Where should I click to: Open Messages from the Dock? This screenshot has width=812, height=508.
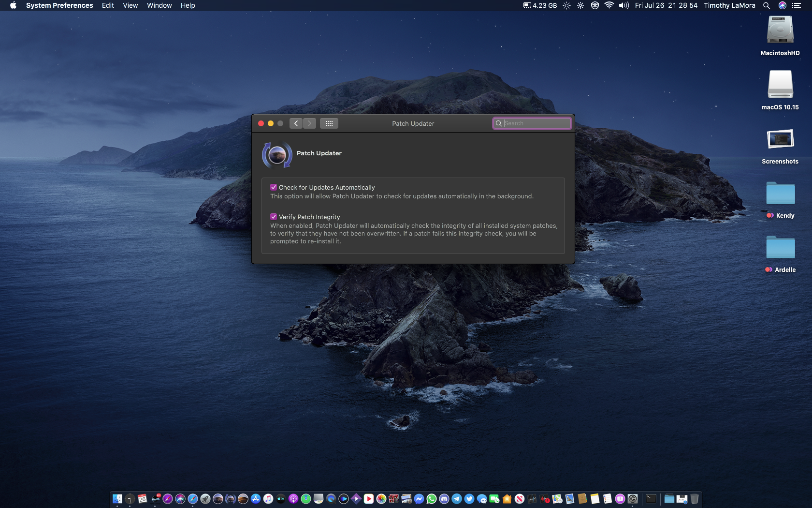(x=482, y=499)
